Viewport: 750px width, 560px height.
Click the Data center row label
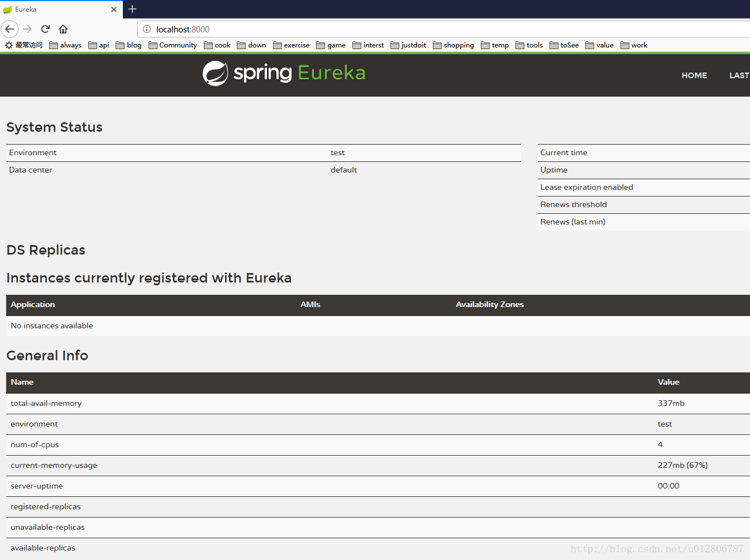pos(31,170)
